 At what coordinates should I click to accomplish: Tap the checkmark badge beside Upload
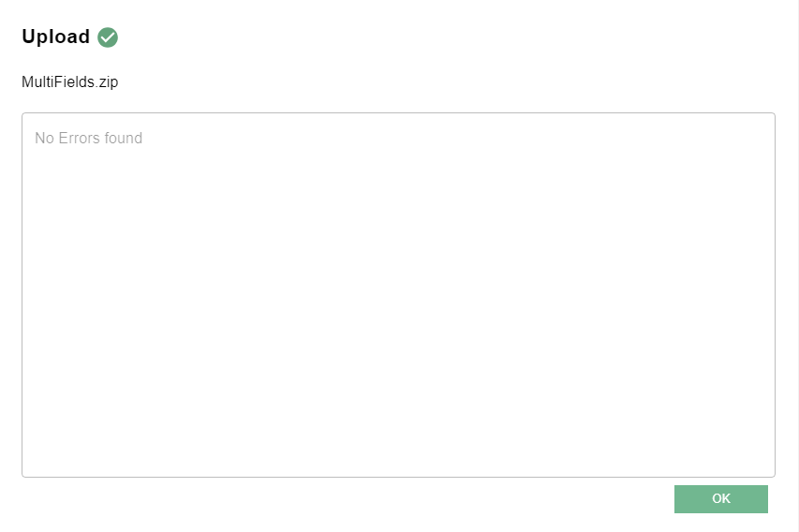108,37
